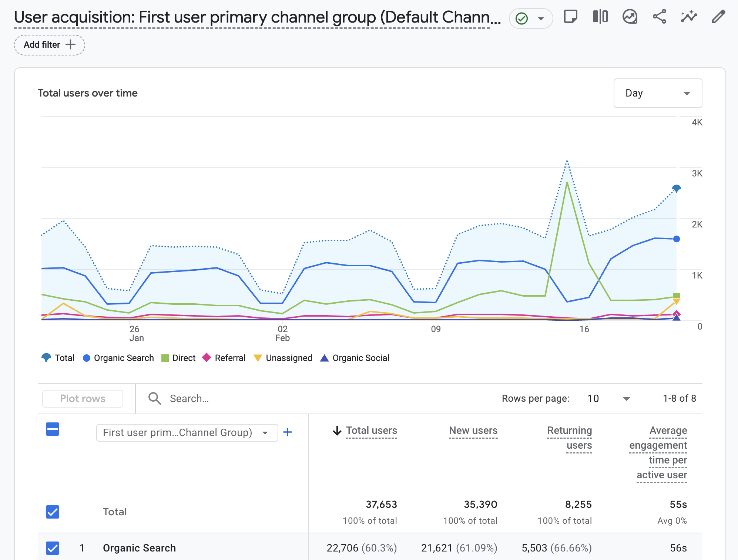Open the Rows per page dropdown
The image size is (738, 560).
point(609,398)
